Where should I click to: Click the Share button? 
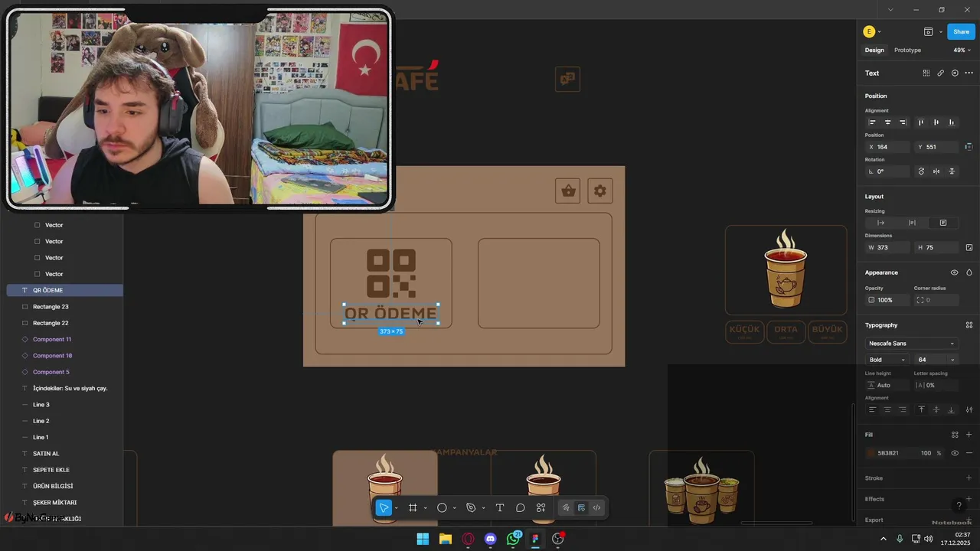tap(961, 31)
